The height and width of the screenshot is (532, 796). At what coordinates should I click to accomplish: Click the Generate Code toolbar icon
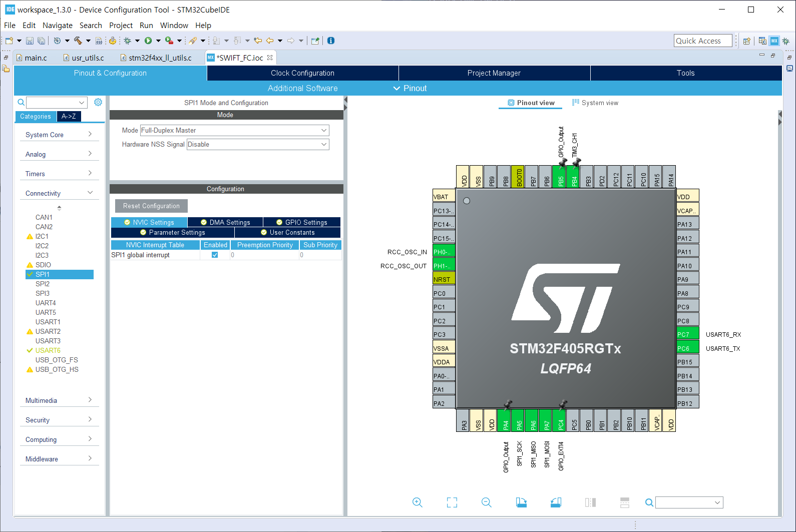[x=113, y=41]
